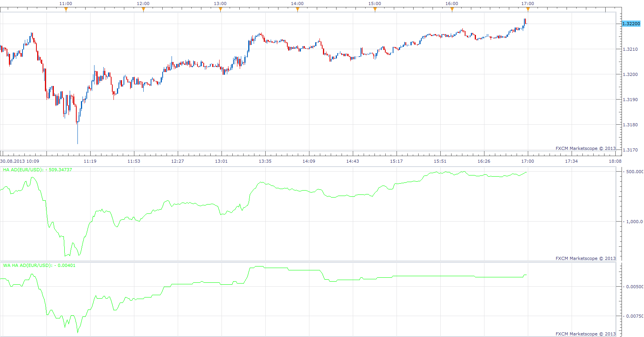Click the 16:26 time axis label
This screenshot has width=644, height=337.
[484, 161]
